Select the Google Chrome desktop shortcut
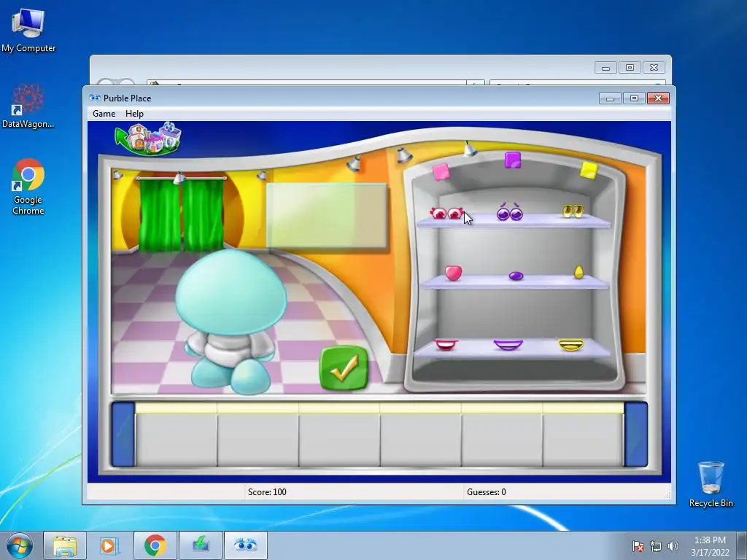This screenshot has height=560, width=747. point(28,187)
